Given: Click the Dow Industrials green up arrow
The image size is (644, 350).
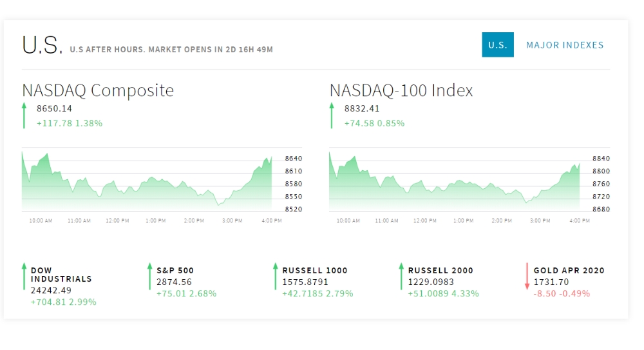Looking at the screenshot, I should click(x=24, y=277).
